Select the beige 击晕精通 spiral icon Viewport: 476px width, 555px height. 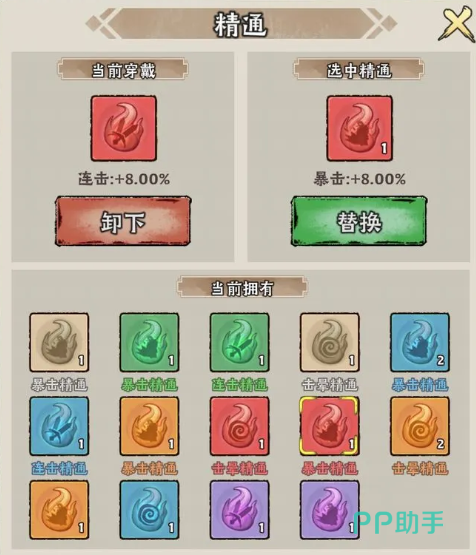tap(329, 342)
